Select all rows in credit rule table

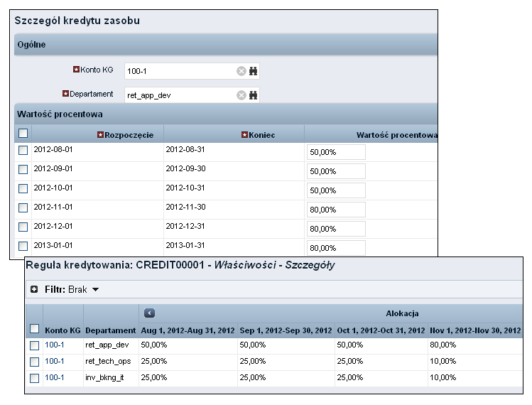(35, 328)
